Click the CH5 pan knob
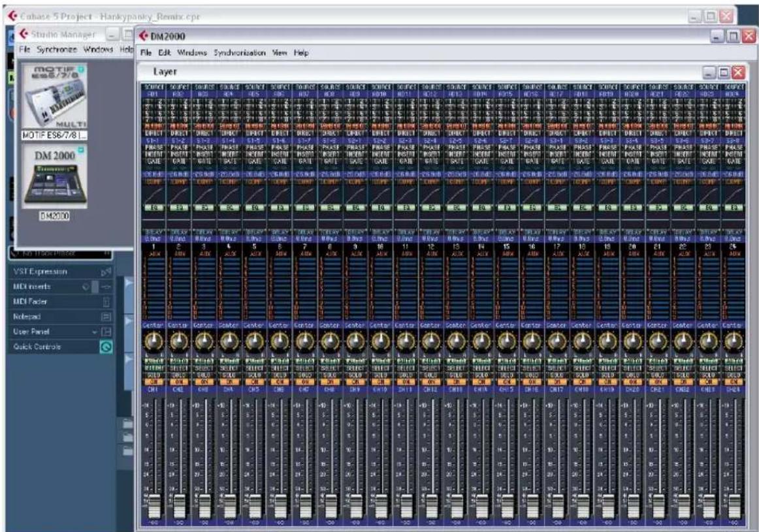759x532 pixels. coord(254,341)
